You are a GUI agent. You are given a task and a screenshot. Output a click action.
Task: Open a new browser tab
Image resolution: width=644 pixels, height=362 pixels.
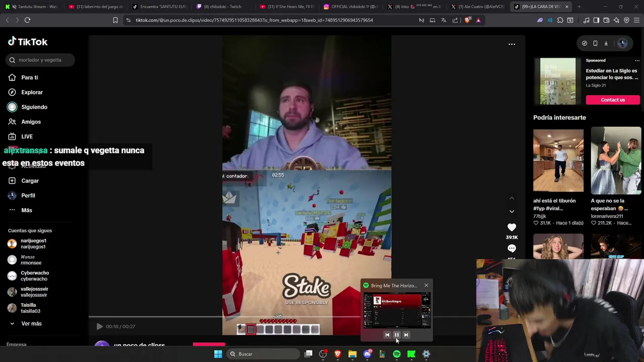(x=579, y=7)
